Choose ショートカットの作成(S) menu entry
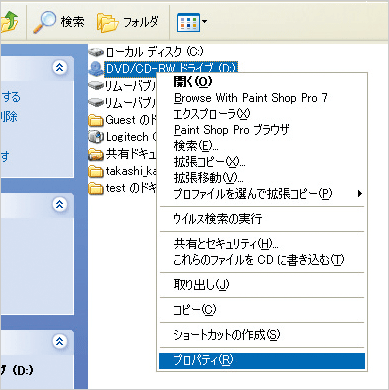The height and width of the screenshot is (390, 389). click(262, 335)
